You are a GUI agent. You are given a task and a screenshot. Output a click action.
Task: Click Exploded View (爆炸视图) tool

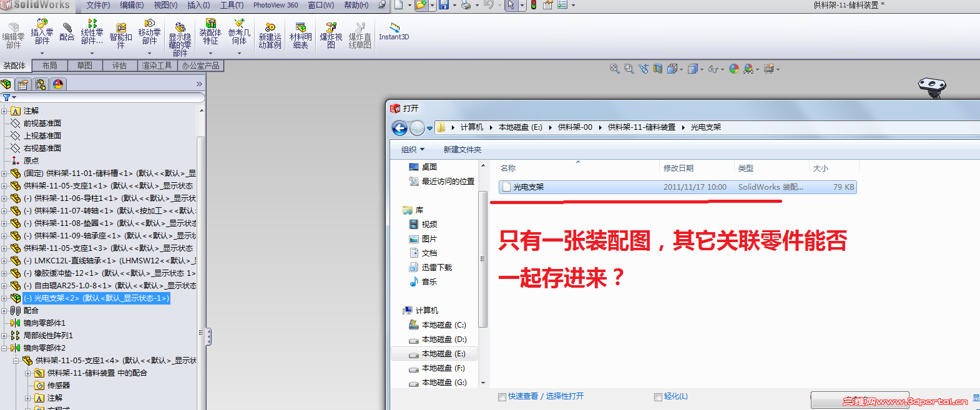pos(331,36)
